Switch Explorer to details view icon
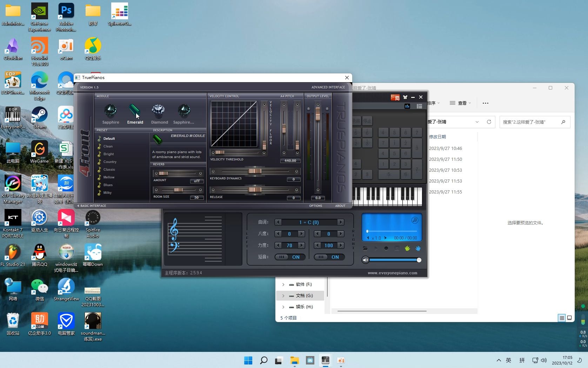This screenshot has height=368, width=588. [x=562, y=318]
